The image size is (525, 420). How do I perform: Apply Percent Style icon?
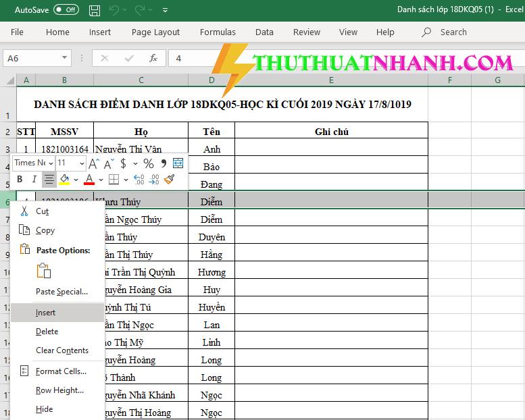pyautogui.click(x=149, y=163)
